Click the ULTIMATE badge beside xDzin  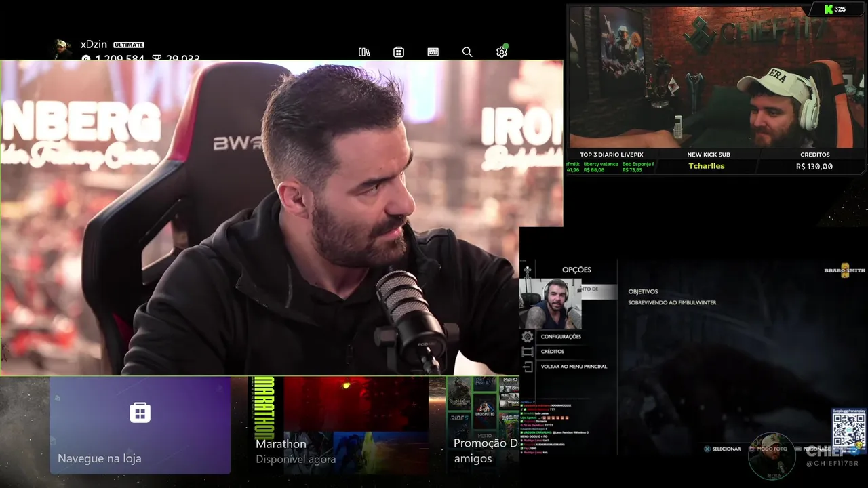[129, 45]
